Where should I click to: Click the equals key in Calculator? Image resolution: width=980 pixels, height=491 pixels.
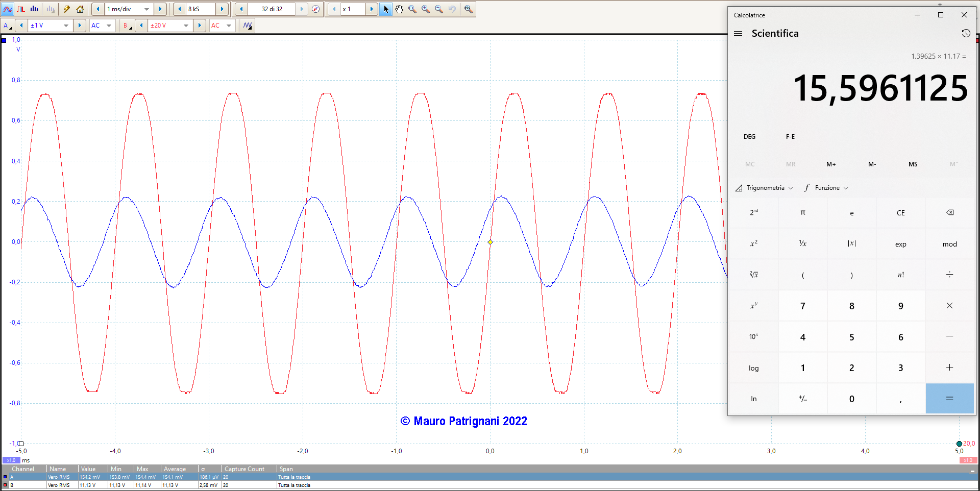(x=949, y=399)
